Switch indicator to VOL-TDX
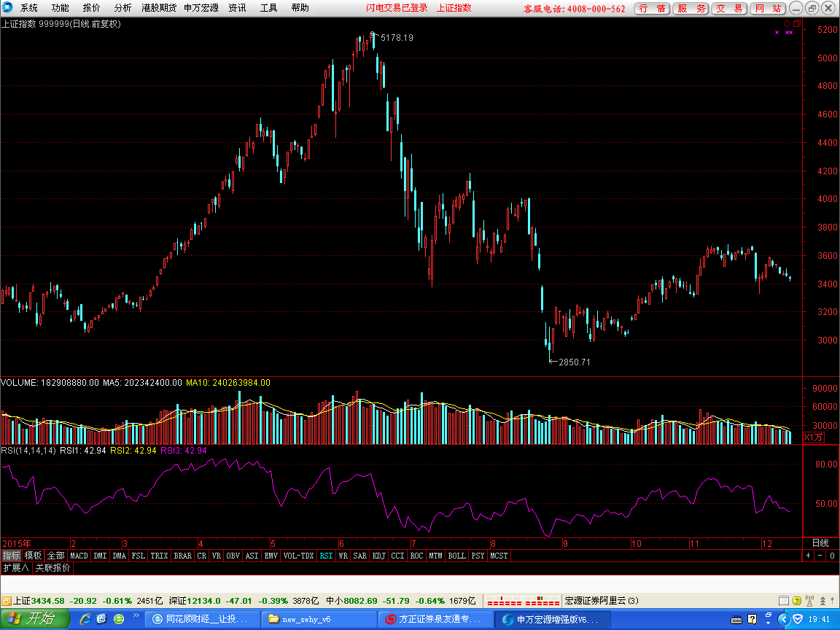The width and height of the screenshot is (840, 630). [298, 556]
